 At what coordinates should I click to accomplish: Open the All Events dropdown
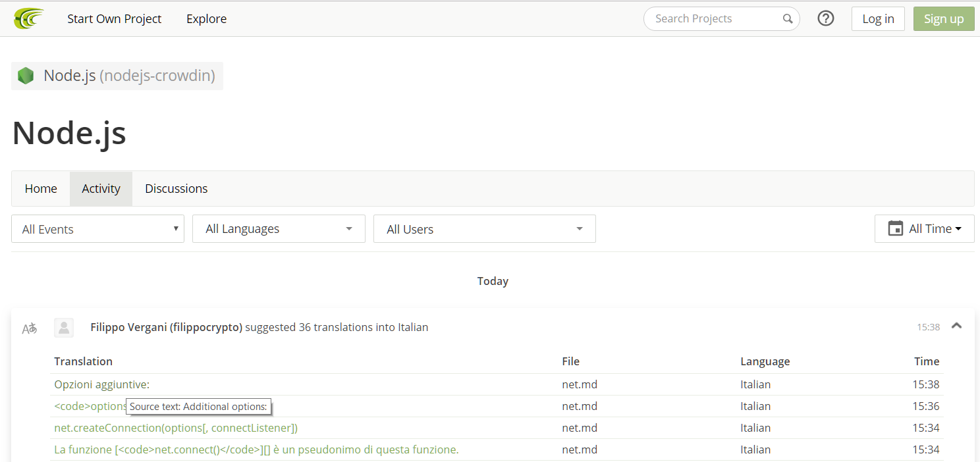click(x=97, y=229)
